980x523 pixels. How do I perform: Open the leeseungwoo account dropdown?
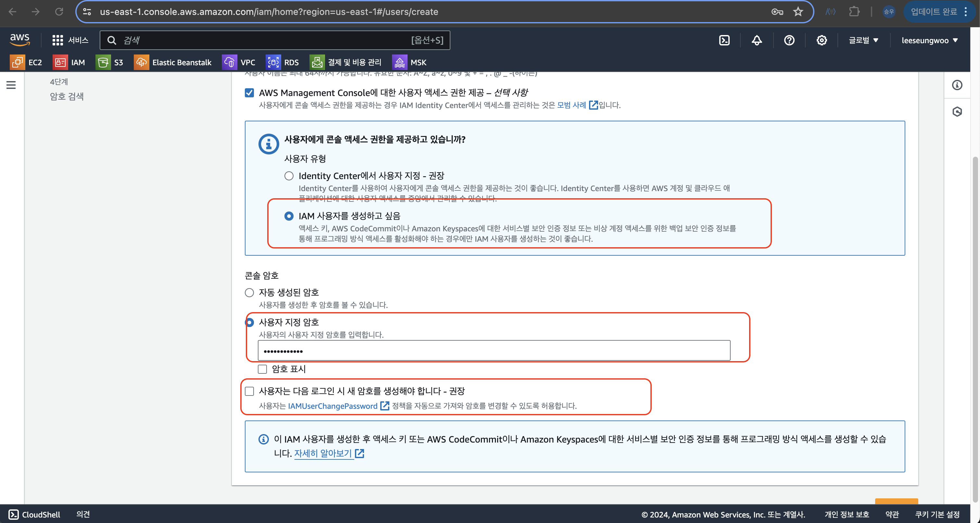929,40
